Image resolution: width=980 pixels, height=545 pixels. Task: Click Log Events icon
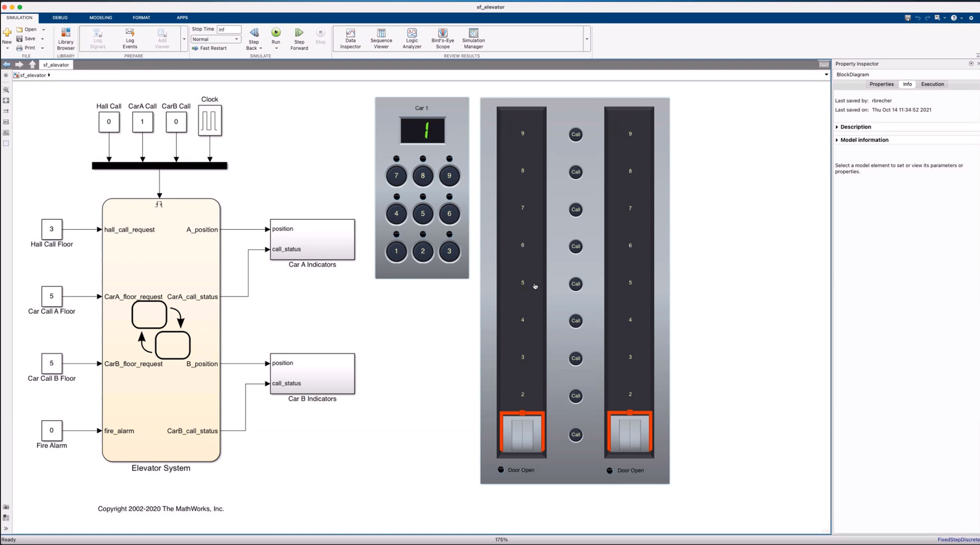(130, 38)
